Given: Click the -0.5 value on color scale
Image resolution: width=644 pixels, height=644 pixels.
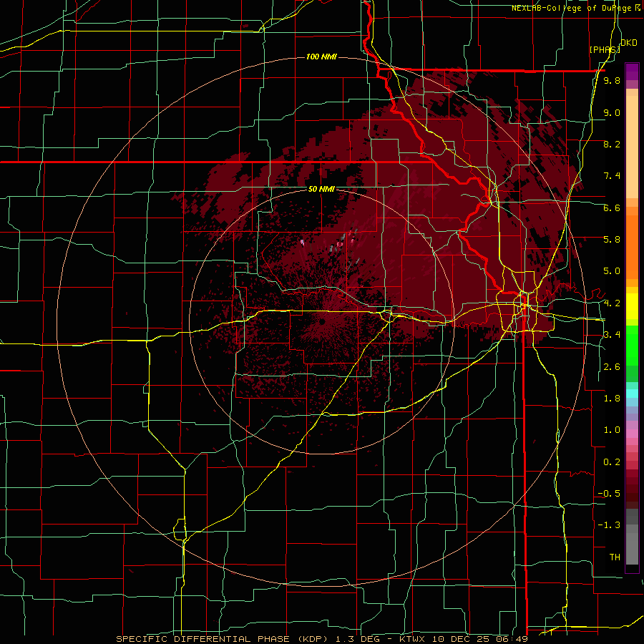Looking at the screenshot, I should click(x=609, y=493).
